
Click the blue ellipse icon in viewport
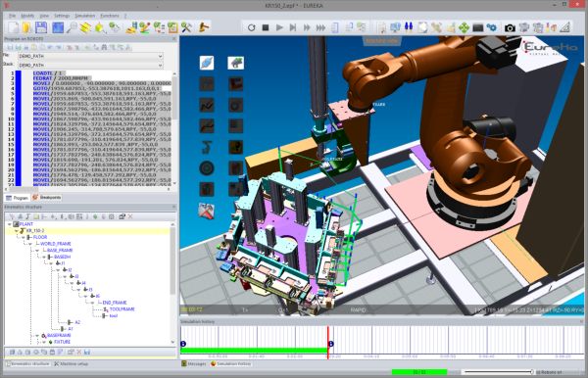pos(207,63)
